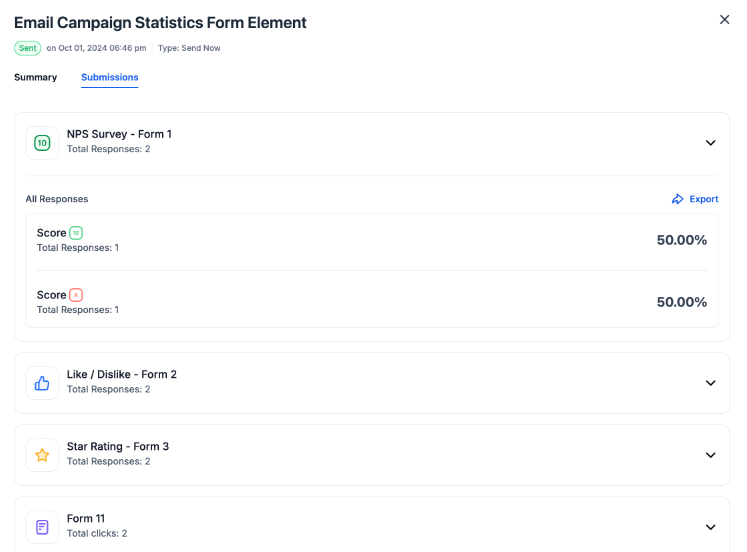The width and height of the screenshot is (747, 552).
Task: Click the red score 4 badge
Action: pos(76,295)
